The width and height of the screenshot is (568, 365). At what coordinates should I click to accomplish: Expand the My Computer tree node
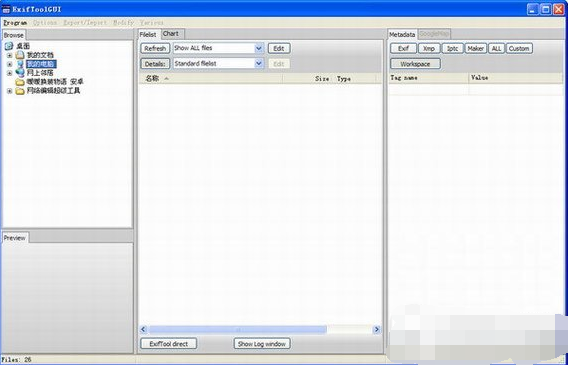pos(9,64)
